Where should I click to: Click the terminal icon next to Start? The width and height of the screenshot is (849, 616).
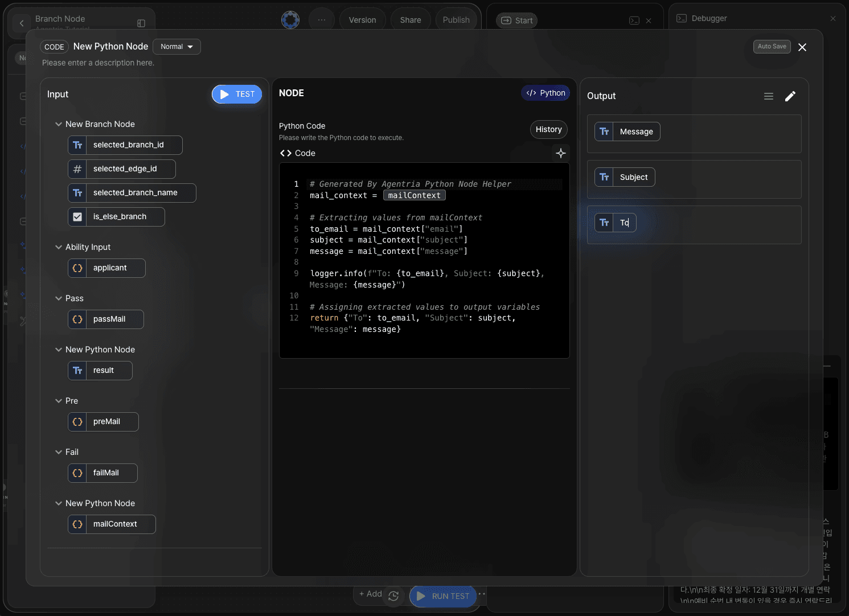(634, 20)
